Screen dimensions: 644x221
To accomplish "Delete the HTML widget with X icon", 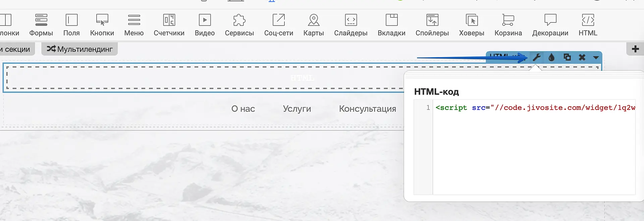I will (x=582, y=57).
